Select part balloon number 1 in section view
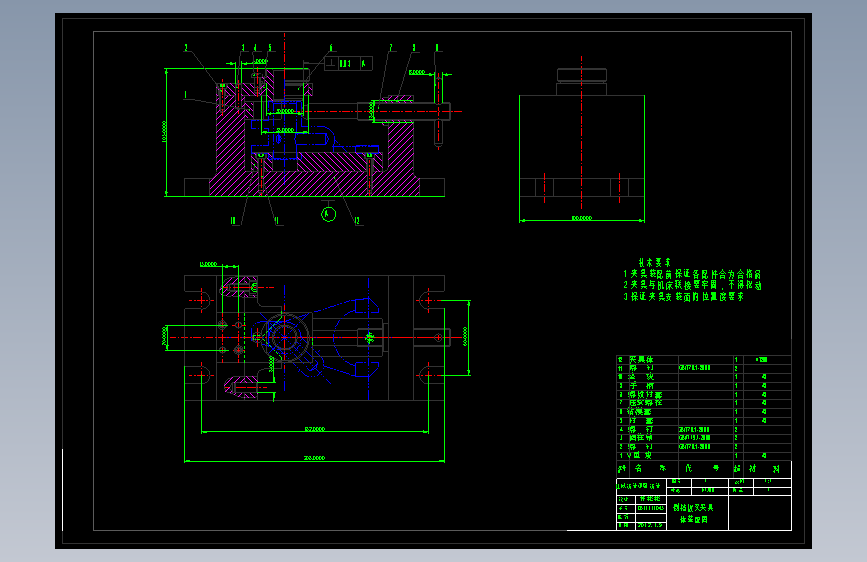This screenshot has height=562, width=867. 185,95
